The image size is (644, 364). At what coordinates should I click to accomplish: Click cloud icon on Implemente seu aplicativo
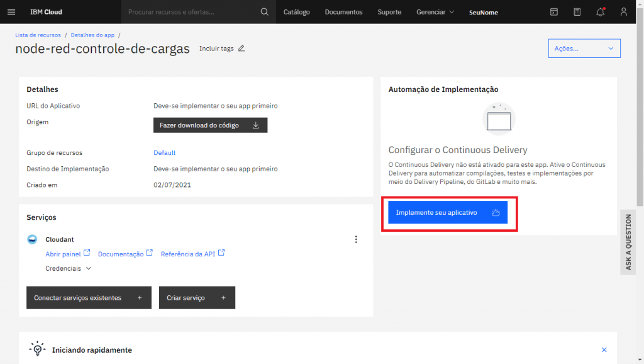click(x=496, y=212)
